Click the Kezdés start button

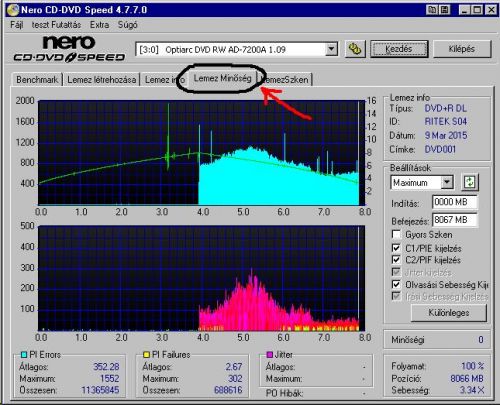(399, 49)
